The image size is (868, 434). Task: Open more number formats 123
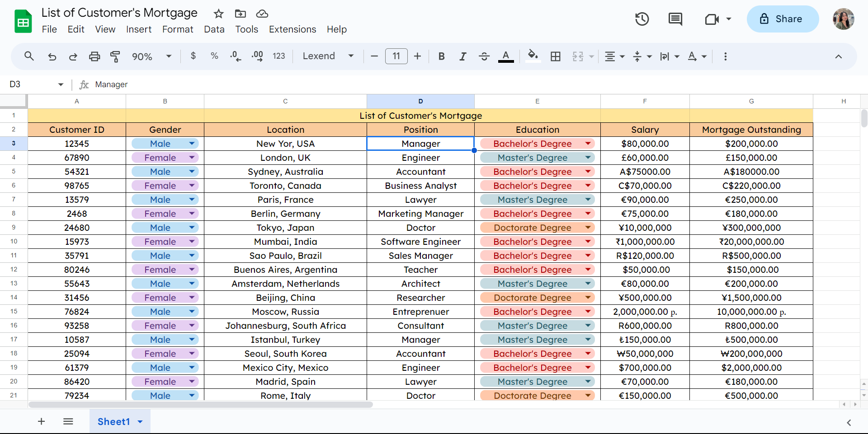[279, 56]
